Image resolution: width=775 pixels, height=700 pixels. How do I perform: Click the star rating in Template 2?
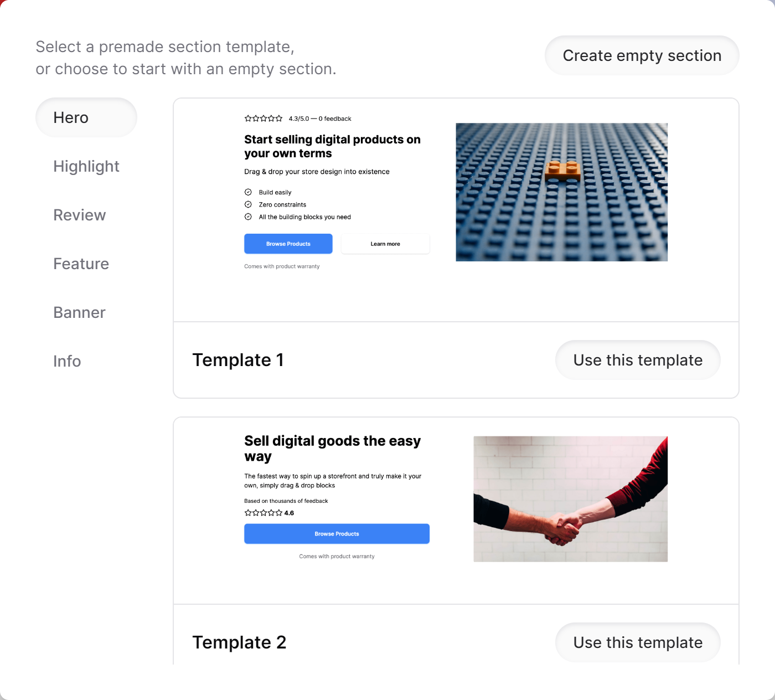point(263,513)
